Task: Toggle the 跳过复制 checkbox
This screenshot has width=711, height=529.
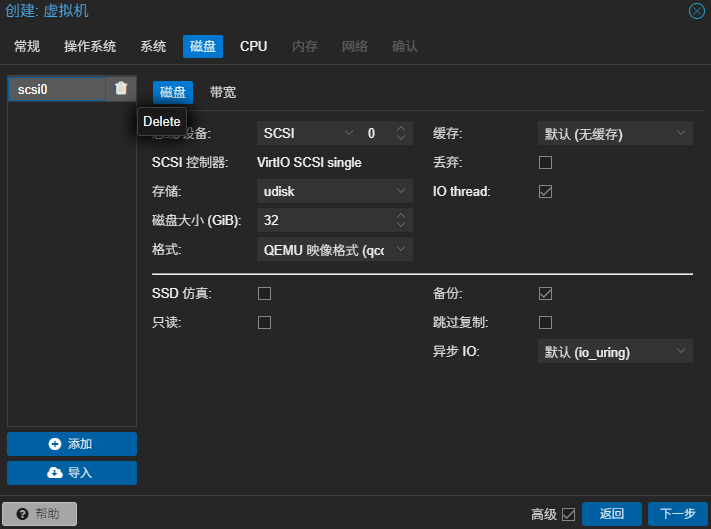Action: click(545, 322)
